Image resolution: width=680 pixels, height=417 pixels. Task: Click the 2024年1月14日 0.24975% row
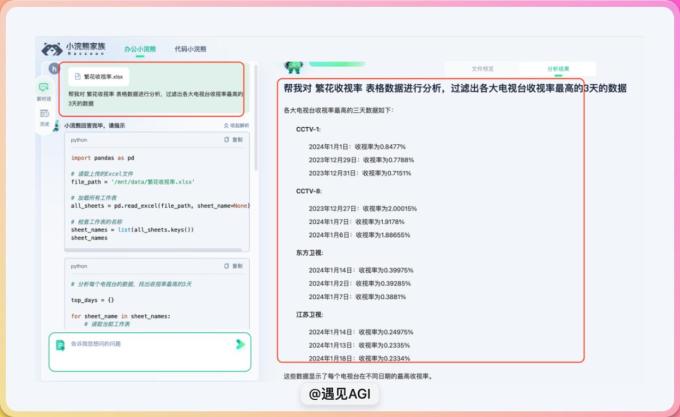click(x=361, y=332)
